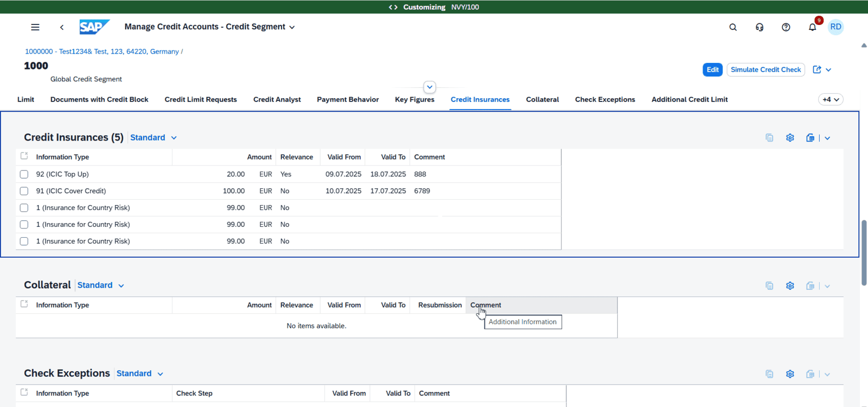
Task: Click the Simulate Credit Check button
Action: point(765,69)
